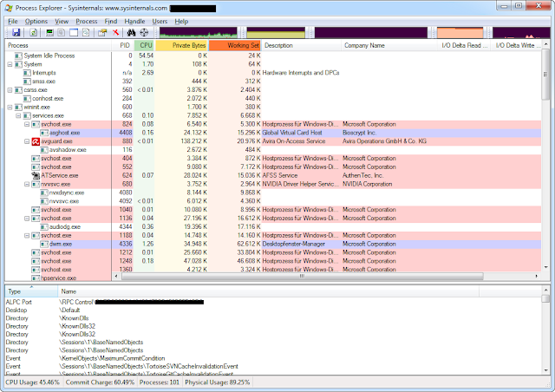Click the CPU Usage status bar entry

[x=33, y=382]
